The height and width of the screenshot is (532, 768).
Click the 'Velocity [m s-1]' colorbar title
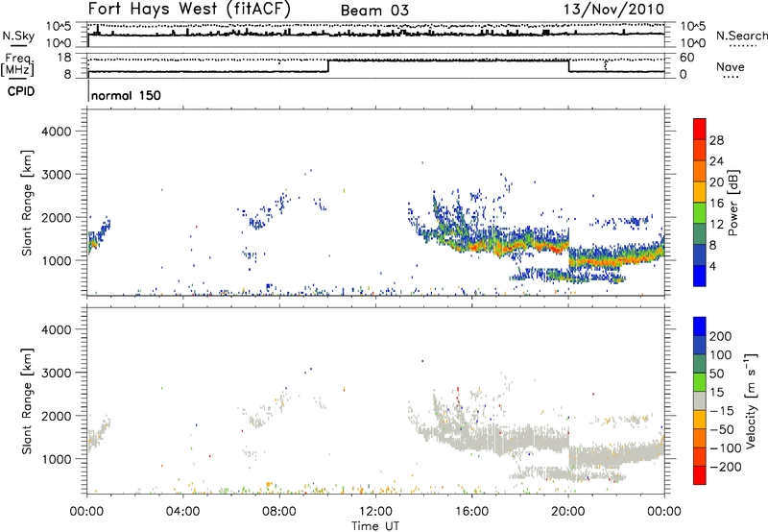(751, 400)
